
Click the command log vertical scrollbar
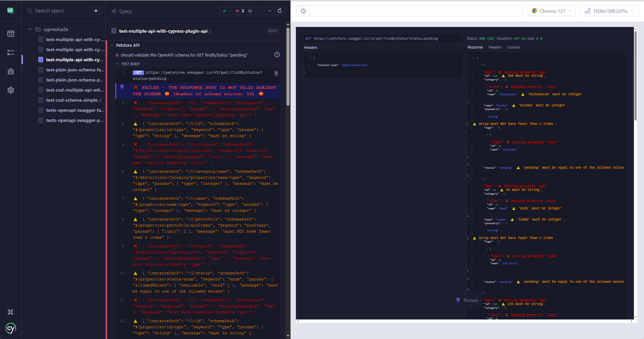[x=288, y=67]
